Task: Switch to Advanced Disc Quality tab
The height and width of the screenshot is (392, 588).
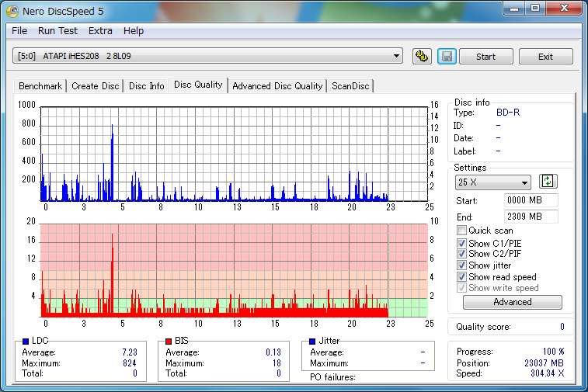Action: click(277, 86)
